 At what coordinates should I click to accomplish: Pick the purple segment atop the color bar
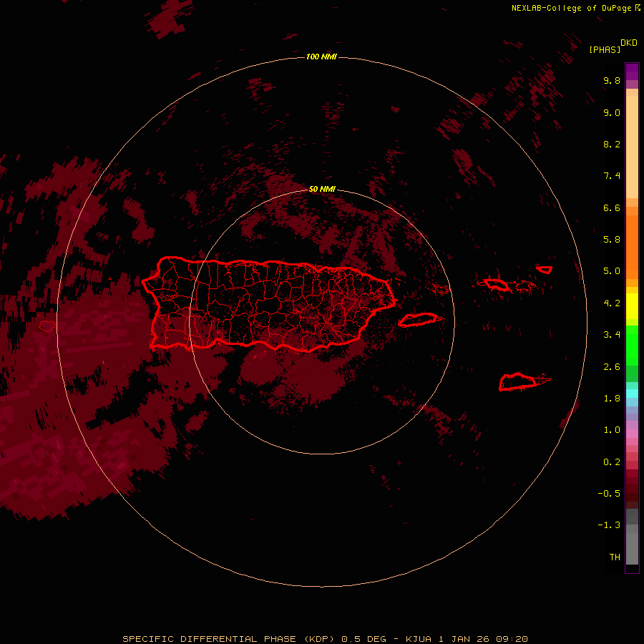point(632,72)
